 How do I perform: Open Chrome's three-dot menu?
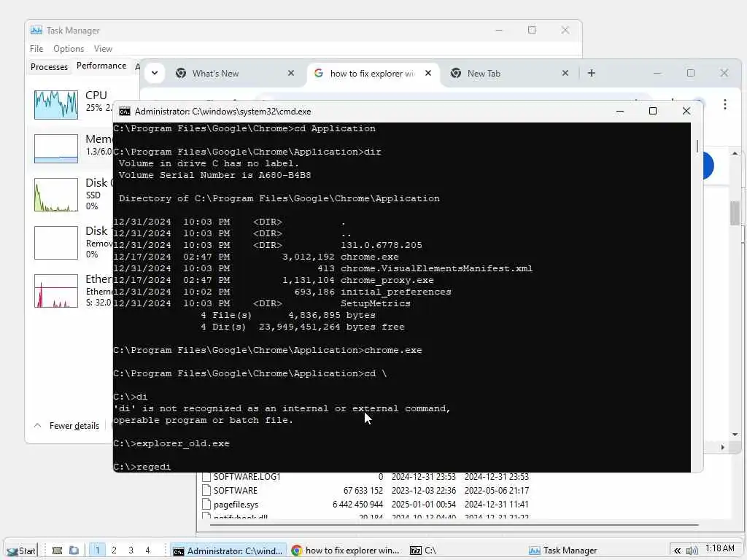[724, 105]
